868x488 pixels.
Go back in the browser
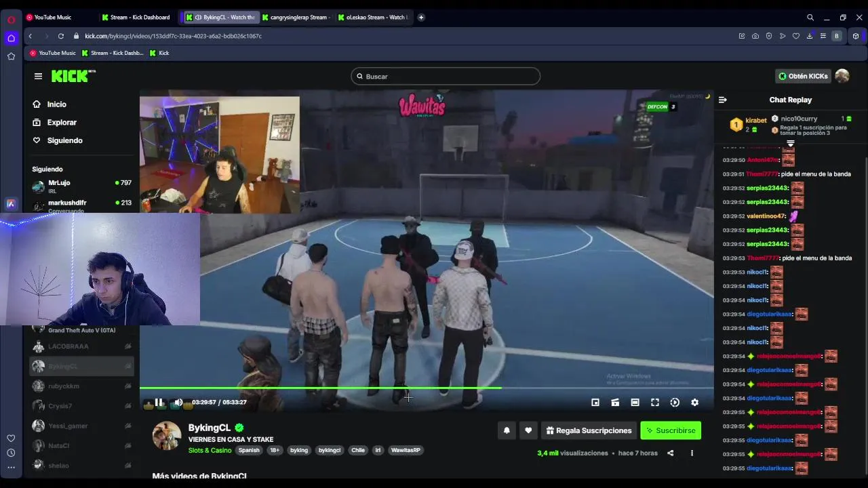click(x=30, y=36)
